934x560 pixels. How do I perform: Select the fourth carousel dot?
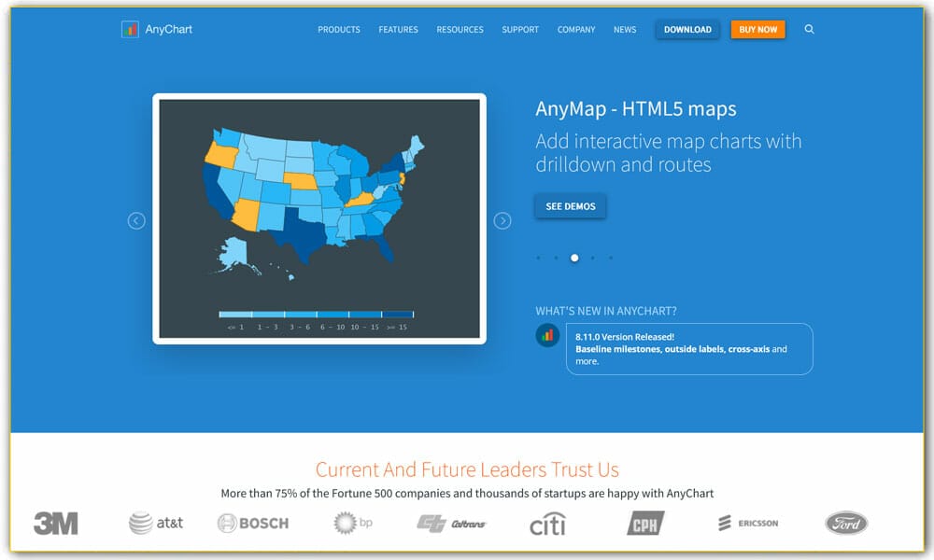point(593,258)
